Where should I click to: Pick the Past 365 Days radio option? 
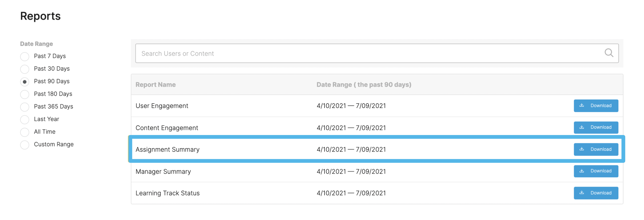tap(25, 107)
